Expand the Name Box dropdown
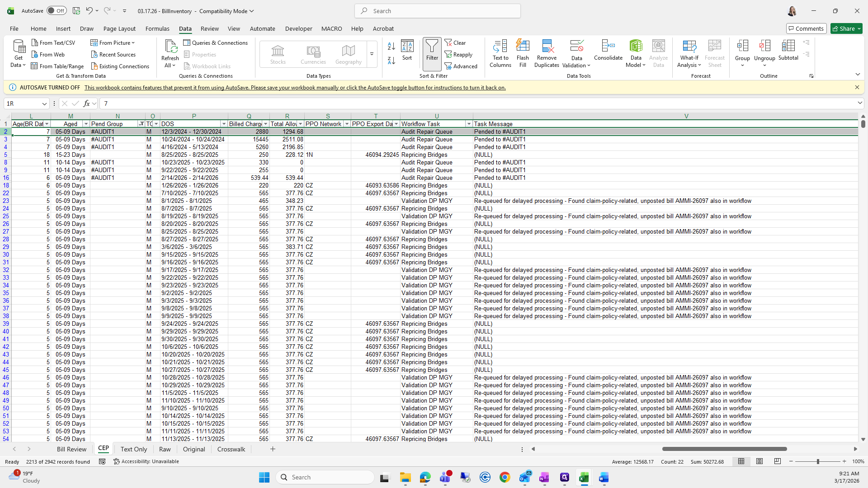868x488 pixels. click(44, 103)
